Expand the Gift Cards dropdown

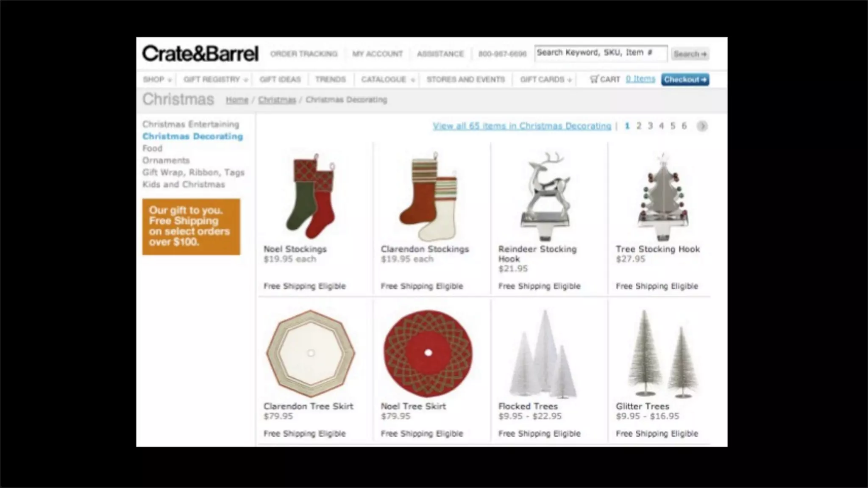[x=545, y=80]
